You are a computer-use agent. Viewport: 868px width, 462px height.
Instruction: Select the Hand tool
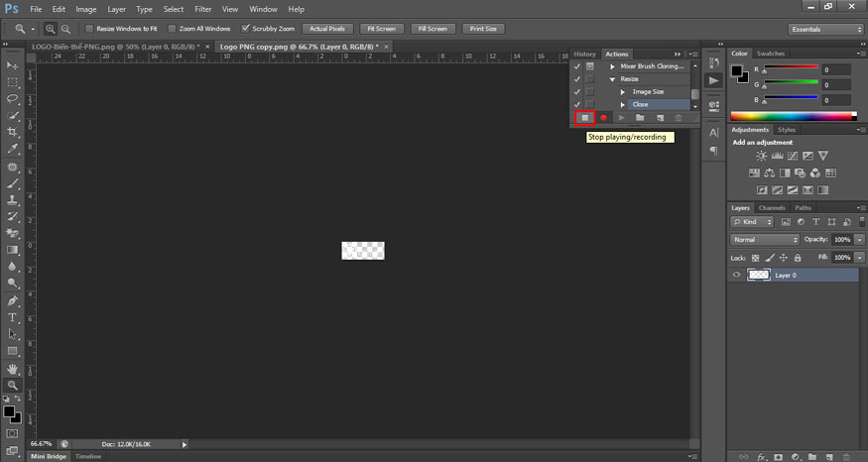pos(12,369)
